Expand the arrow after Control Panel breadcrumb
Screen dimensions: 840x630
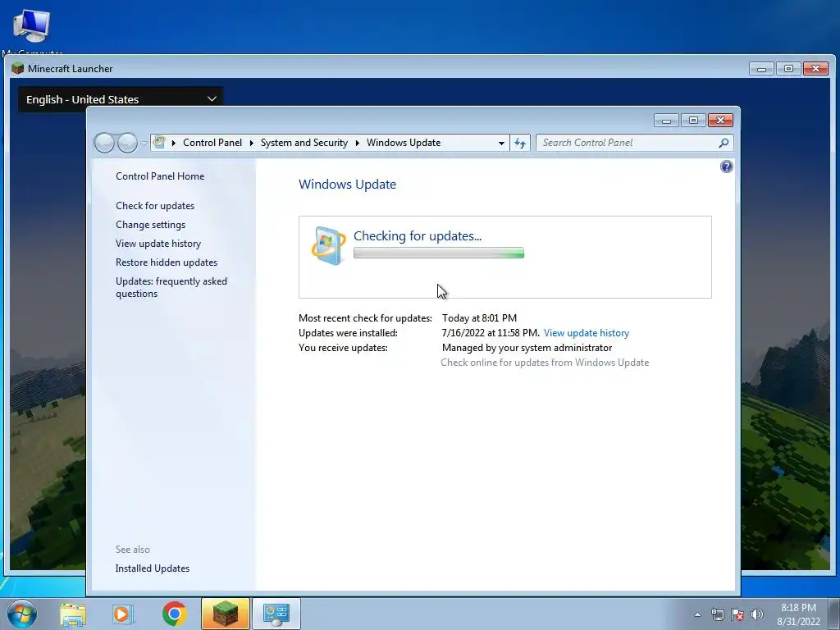tap(251, 143)
